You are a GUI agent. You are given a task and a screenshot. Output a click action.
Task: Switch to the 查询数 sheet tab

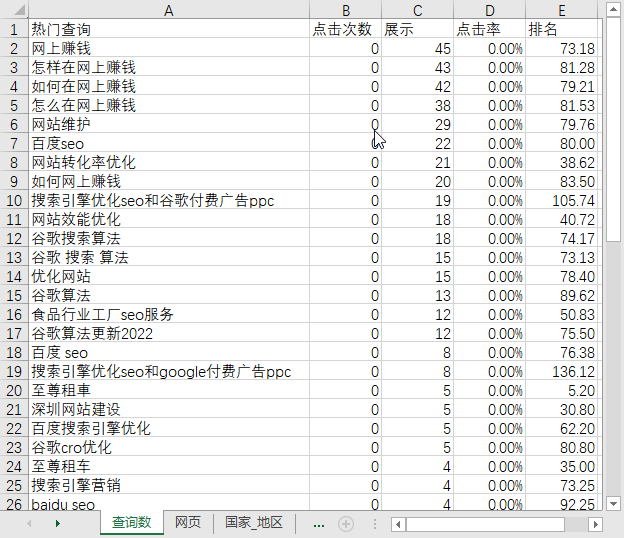[131, 522]
